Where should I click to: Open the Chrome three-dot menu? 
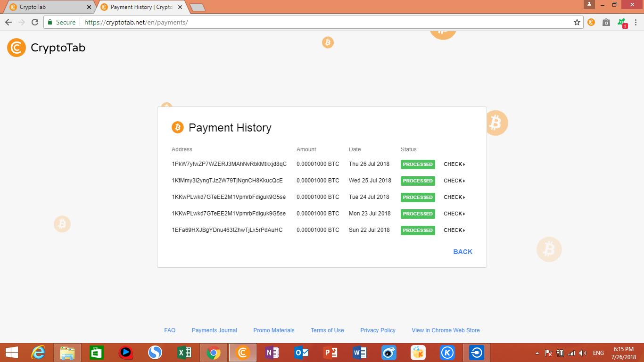point(635,22)
